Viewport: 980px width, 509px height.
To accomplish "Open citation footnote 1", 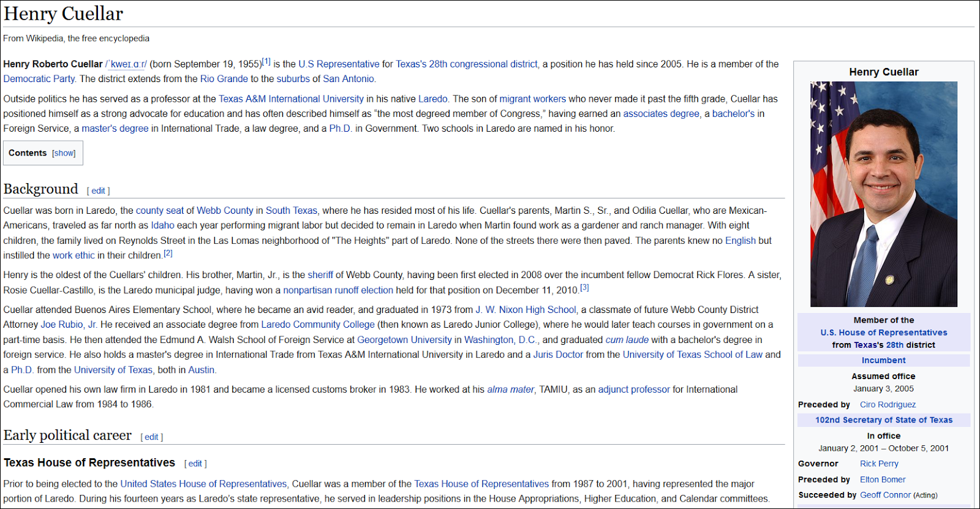I will (266, 61).
